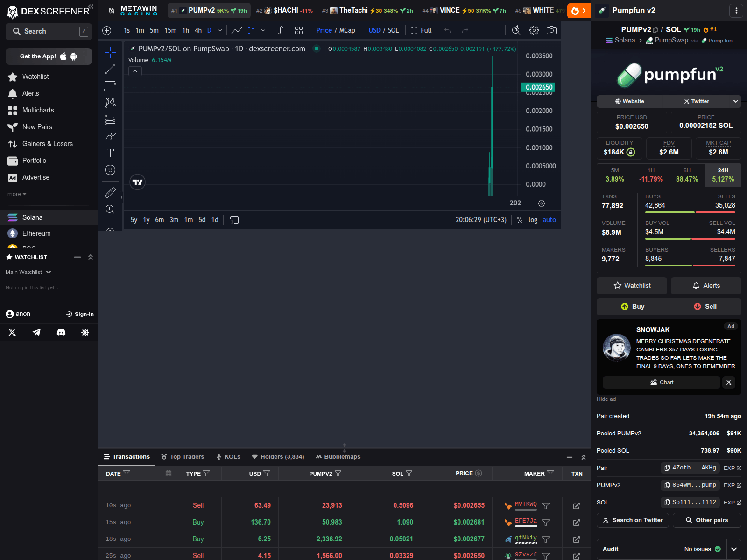Open the three-dot menu for Pumpfun v2
Viewport: 747px width, 560px height.
click(x=736, y=10)
